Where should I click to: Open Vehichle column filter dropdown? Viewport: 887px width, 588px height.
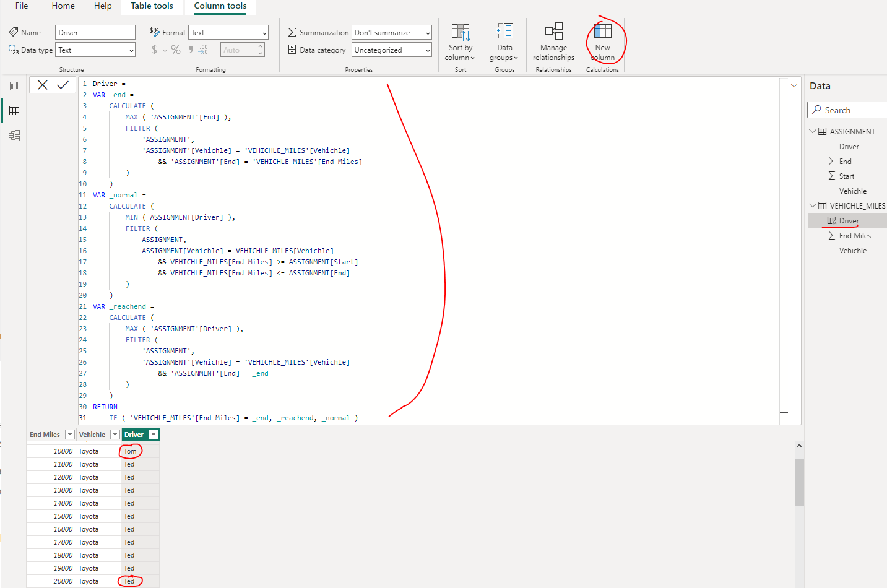[x=115, y=435]
